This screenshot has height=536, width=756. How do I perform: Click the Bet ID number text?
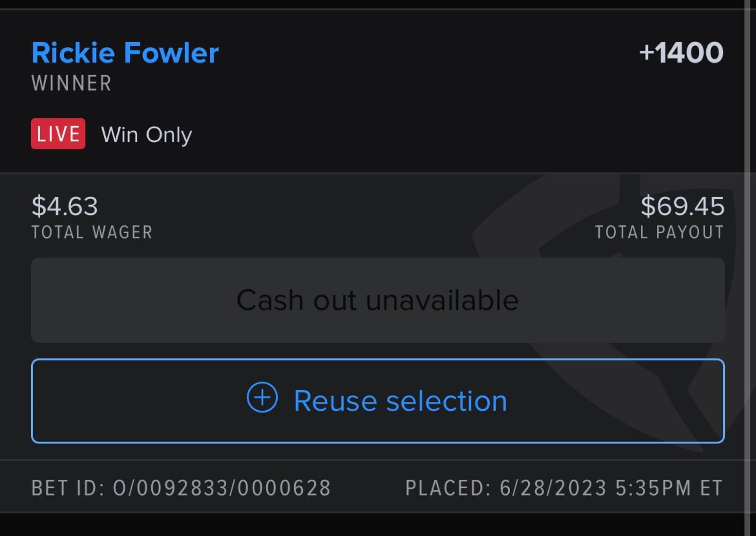pos(222,488)
